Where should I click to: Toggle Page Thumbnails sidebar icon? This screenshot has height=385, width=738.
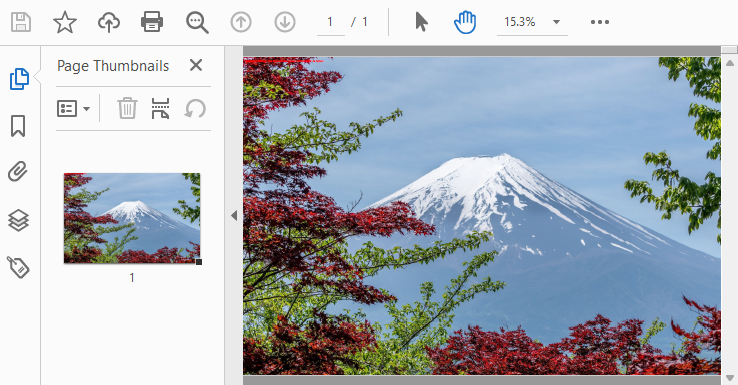click(19, 79)
